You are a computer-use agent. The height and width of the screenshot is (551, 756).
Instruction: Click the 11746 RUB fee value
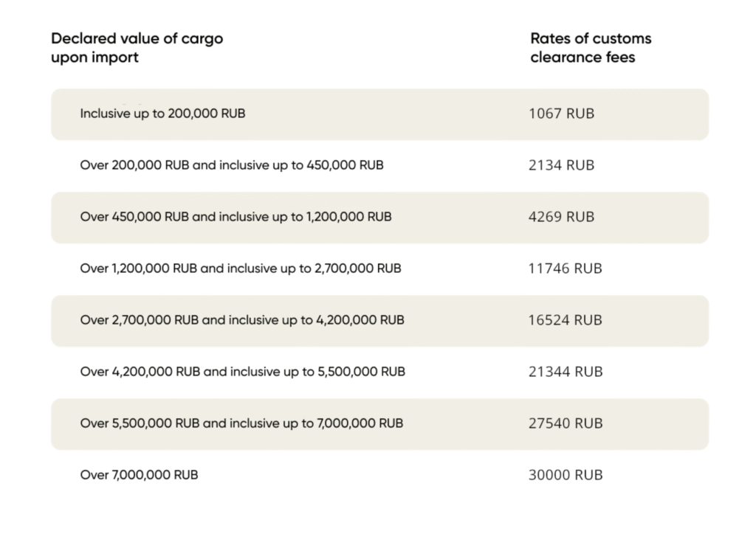click(x=565, y=268)
